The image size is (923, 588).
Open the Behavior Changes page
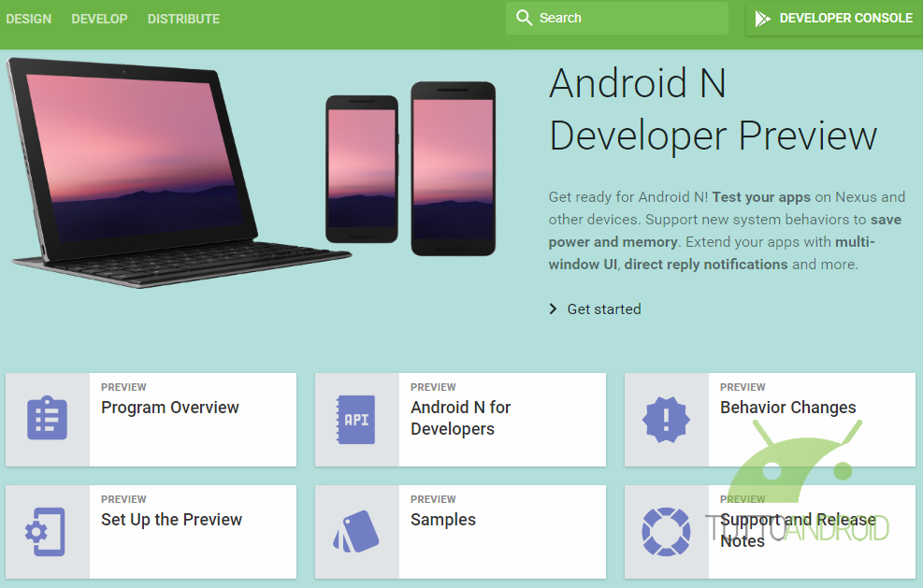(788, 408)
